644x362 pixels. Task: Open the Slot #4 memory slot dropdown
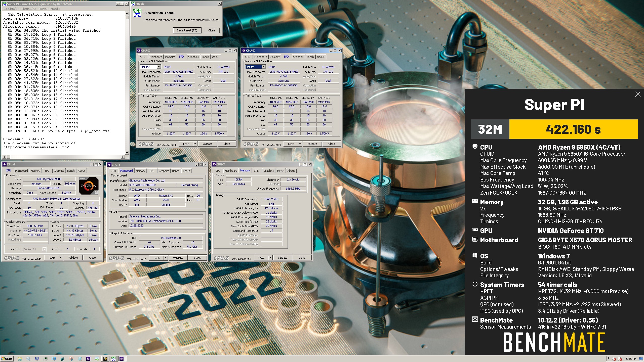pos(264,67)
